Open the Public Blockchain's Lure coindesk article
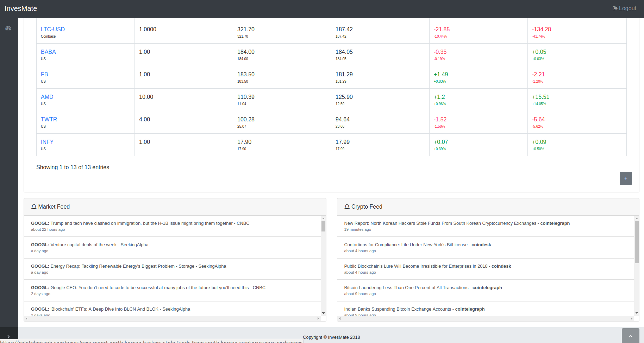 click(427, 266)
